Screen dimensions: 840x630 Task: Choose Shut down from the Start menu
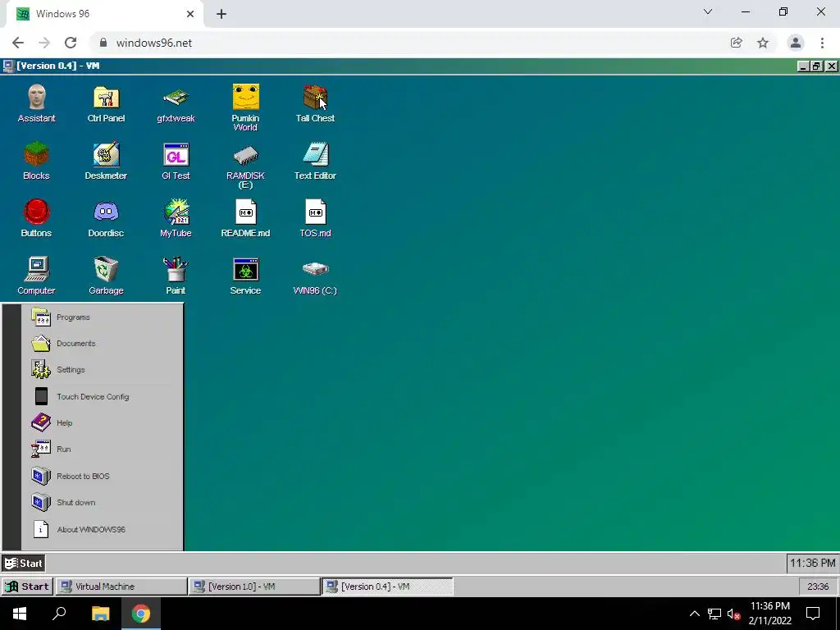[x=103, y=503]
